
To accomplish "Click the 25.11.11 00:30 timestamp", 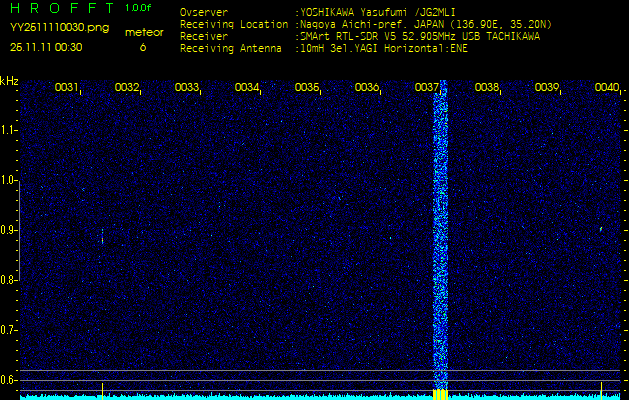I will pos(46,47).
